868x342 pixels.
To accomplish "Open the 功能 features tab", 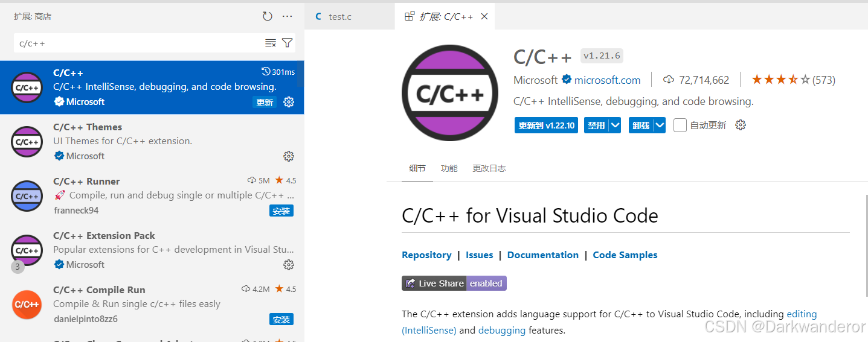I will pyautogui.click(x=449, y=168).
